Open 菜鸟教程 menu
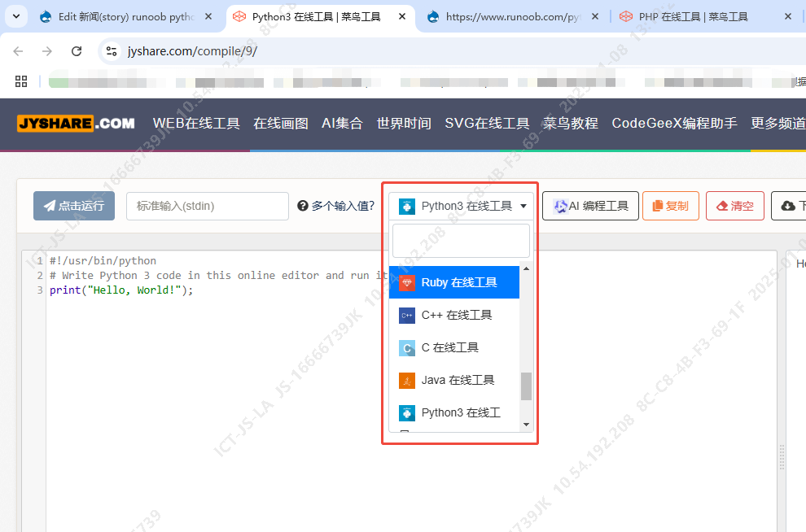Screen dimensions: 806x532 (x=571, y=124)
